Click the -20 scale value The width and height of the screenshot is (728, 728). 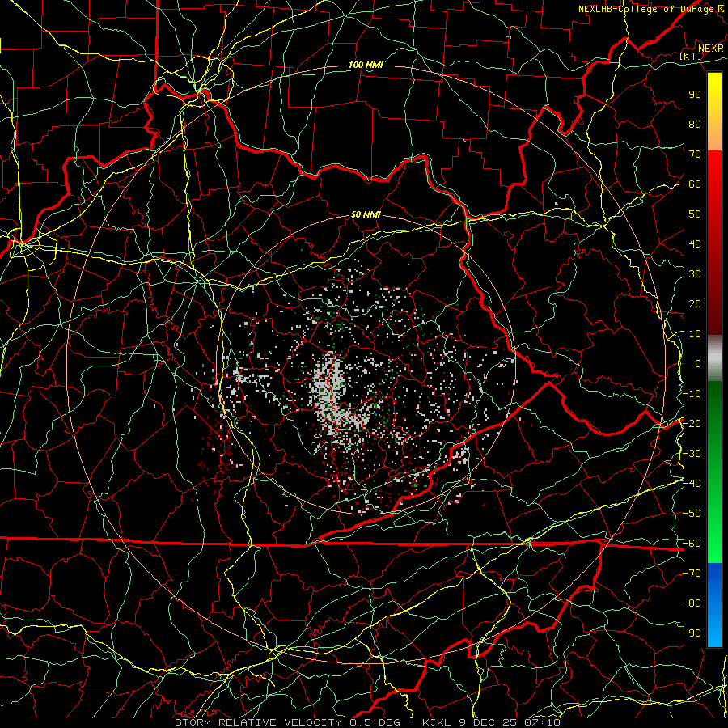point(692,423)
